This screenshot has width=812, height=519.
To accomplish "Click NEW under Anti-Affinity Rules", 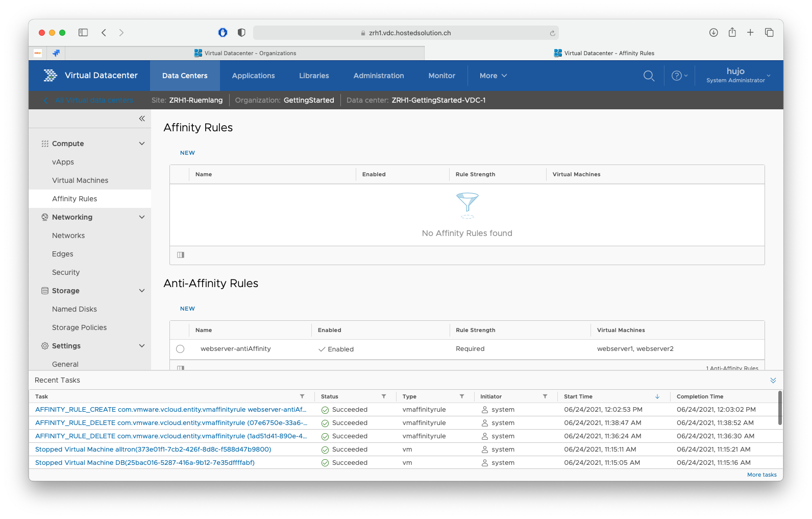I will [x=187, y=309].
